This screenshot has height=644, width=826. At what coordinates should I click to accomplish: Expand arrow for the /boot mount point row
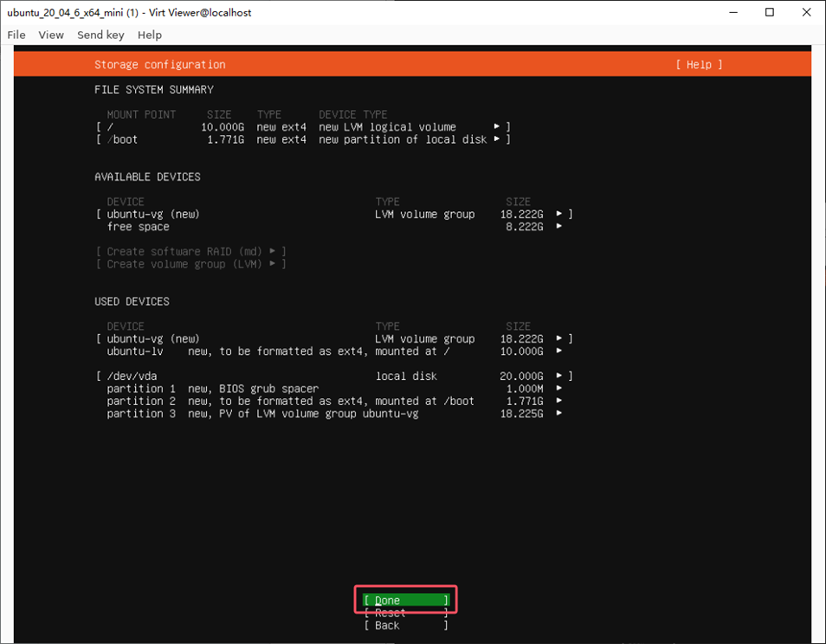[x=497, y=139]
